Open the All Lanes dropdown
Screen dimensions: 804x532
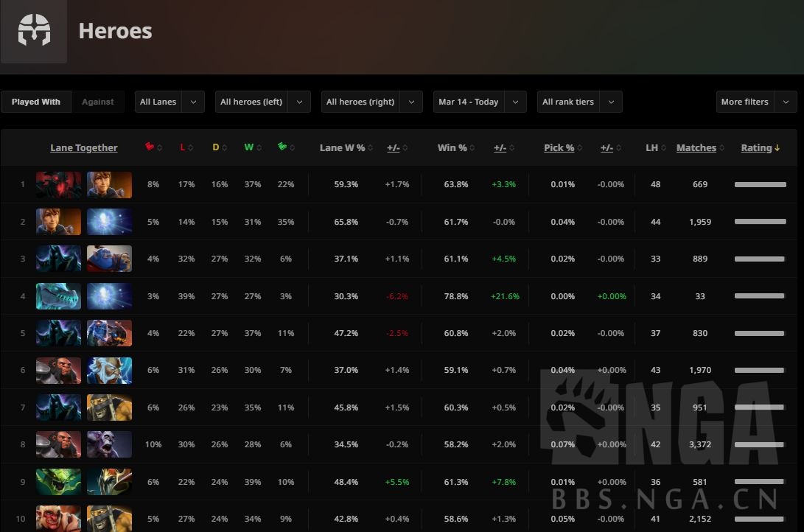pyautogui.click(x=169, y=102)
